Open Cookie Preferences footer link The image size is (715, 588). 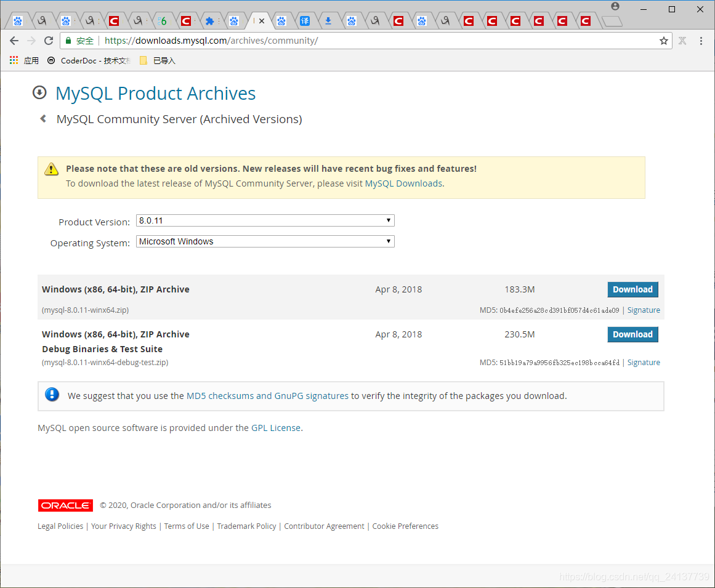point(405,526)
